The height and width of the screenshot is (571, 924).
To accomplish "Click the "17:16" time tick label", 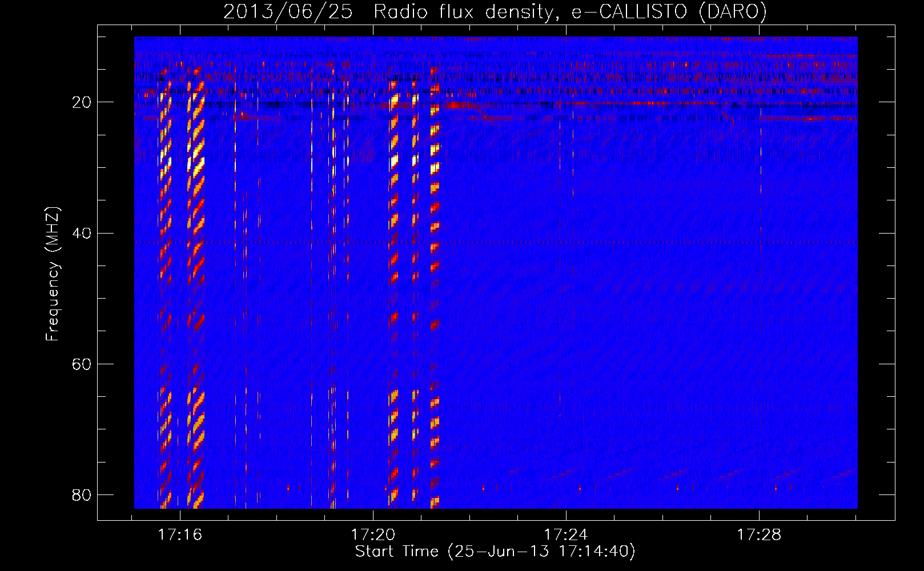I will (180, 535).
